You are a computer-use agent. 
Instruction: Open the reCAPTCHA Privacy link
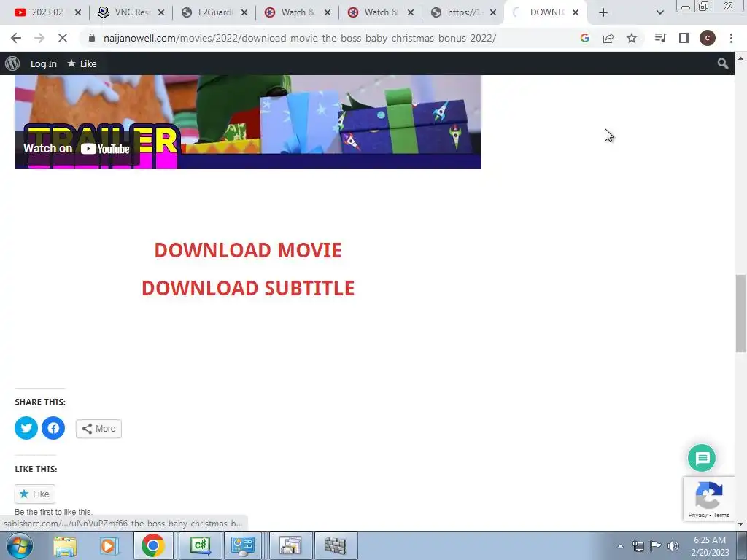(x=697, y=515)
